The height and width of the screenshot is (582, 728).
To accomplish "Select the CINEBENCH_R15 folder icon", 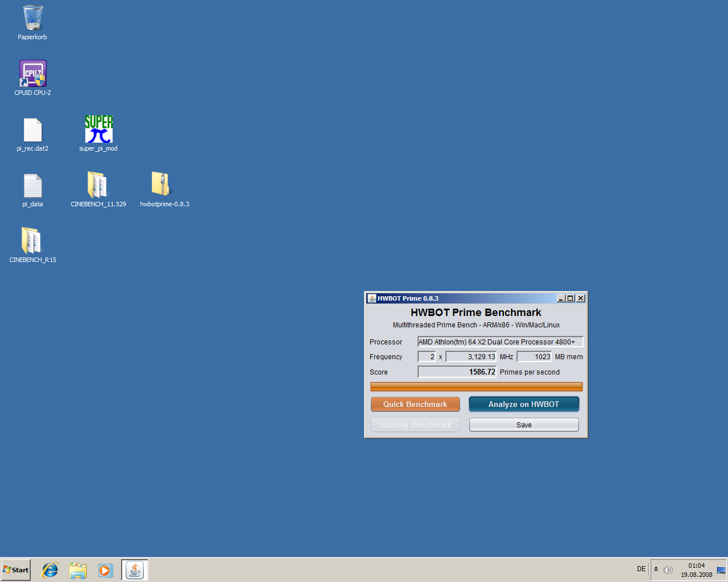I will pos(32,246).
